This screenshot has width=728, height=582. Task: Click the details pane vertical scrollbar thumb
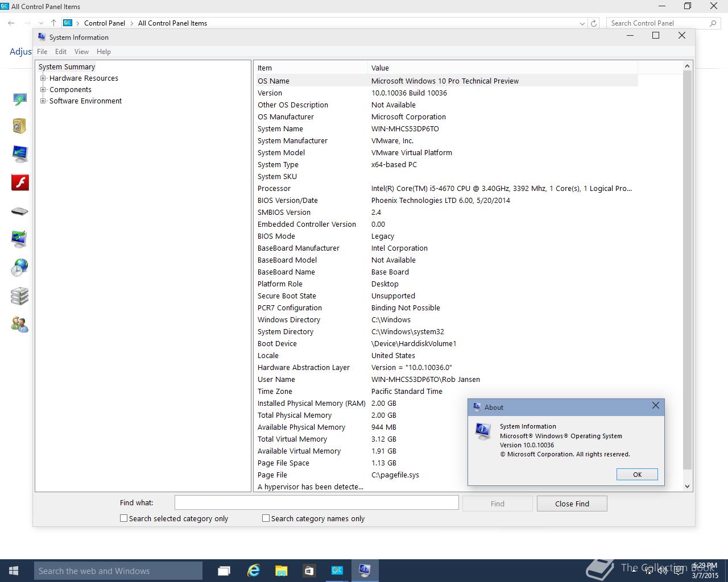687,271
